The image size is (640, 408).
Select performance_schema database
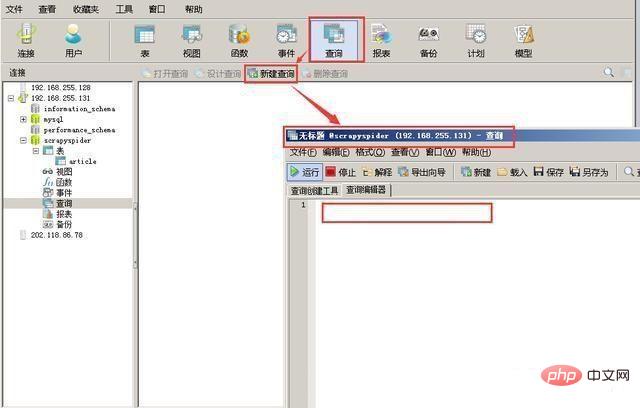point(80,130)
